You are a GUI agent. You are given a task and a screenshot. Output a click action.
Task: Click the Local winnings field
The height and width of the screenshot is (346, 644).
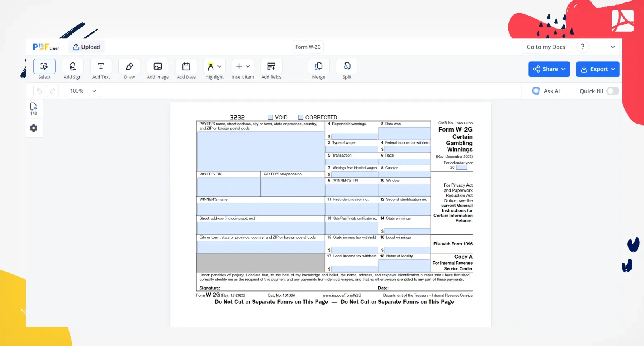coord(407,250)
